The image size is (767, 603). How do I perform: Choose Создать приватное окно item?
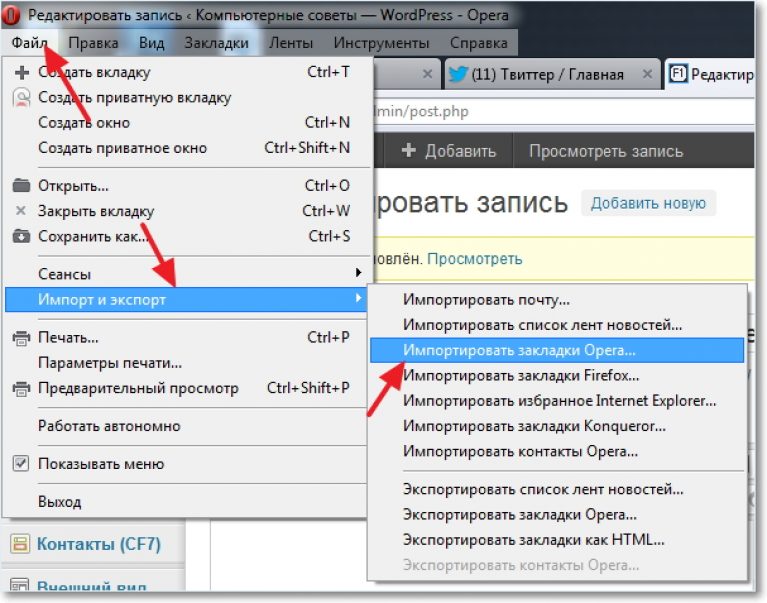(185, 148)
